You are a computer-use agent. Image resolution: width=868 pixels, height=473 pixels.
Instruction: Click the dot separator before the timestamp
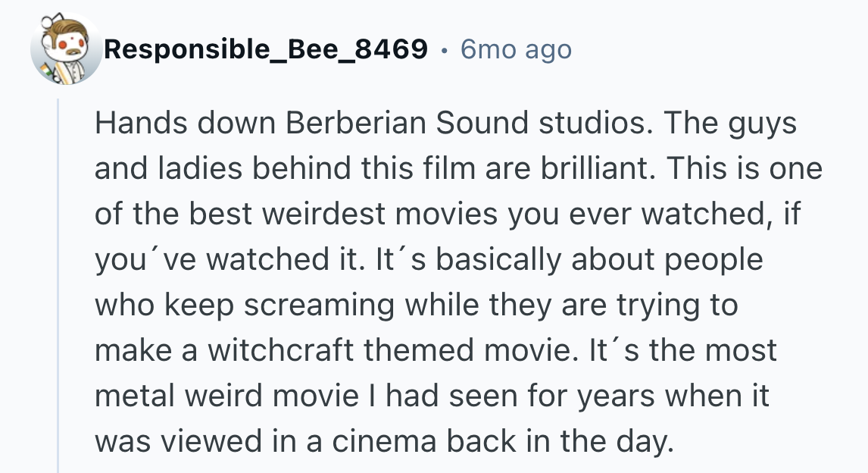tap(444, 51)
